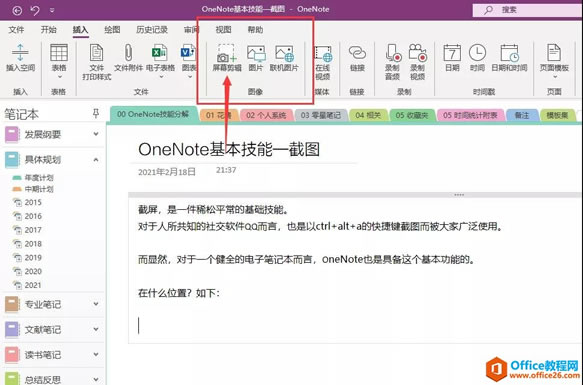
Task: Switch to the 开始 ribbon tab
Action: click(x=49, y=30)
